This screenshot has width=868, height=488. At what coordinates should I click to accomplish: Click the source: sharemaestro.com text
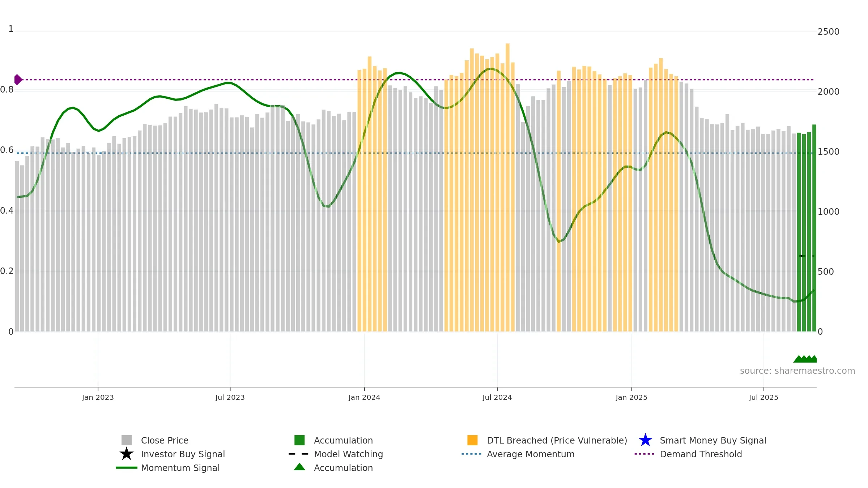coord(797,371)
